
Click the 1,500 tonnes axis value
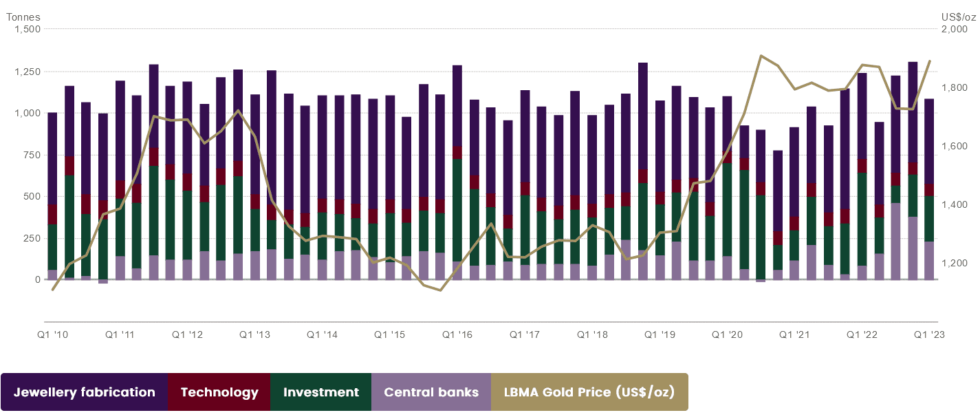[26, 29]
